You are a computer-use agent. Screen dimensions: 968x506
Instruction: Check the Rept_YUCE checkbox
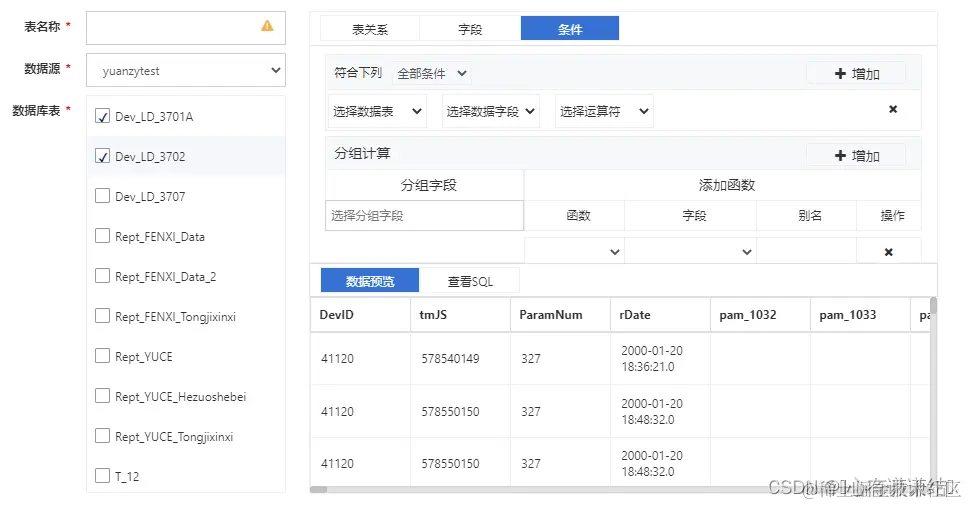[x=102, y=356]
